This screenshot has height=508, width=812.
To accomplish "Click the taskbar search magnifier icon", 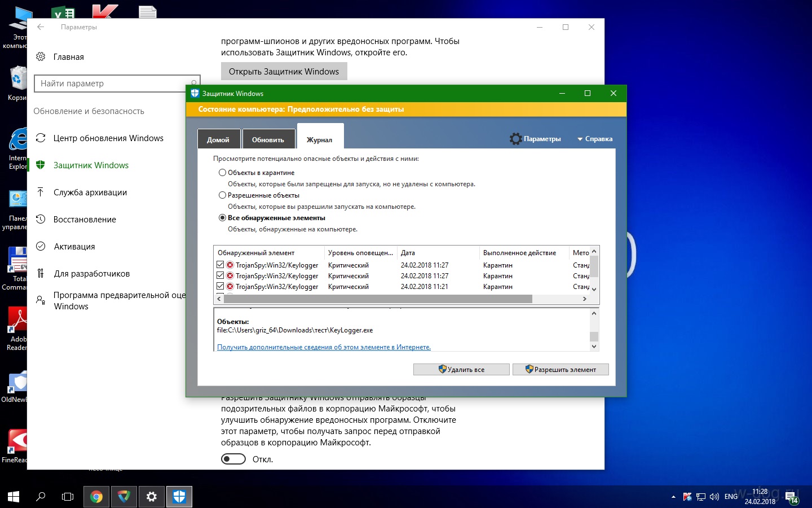I will (x=41, y=497).
